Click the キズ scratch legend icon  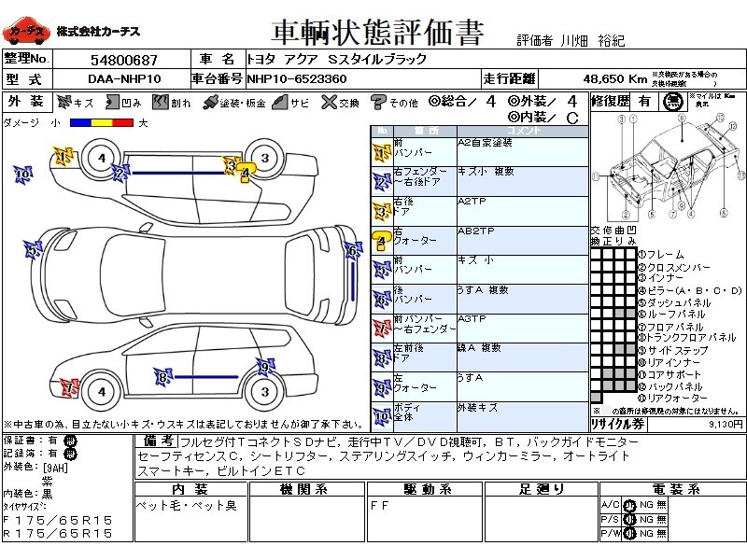pos(63,102)
